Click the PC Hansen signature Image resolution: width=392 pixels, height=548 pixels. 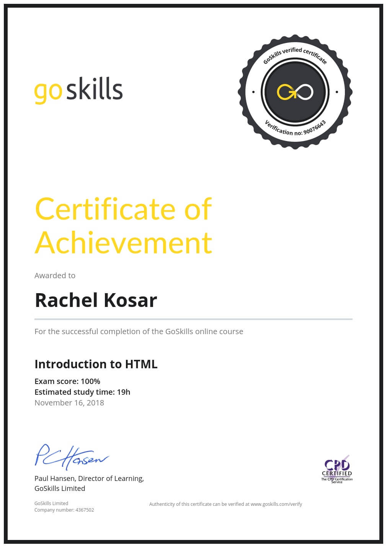point(72,457)
